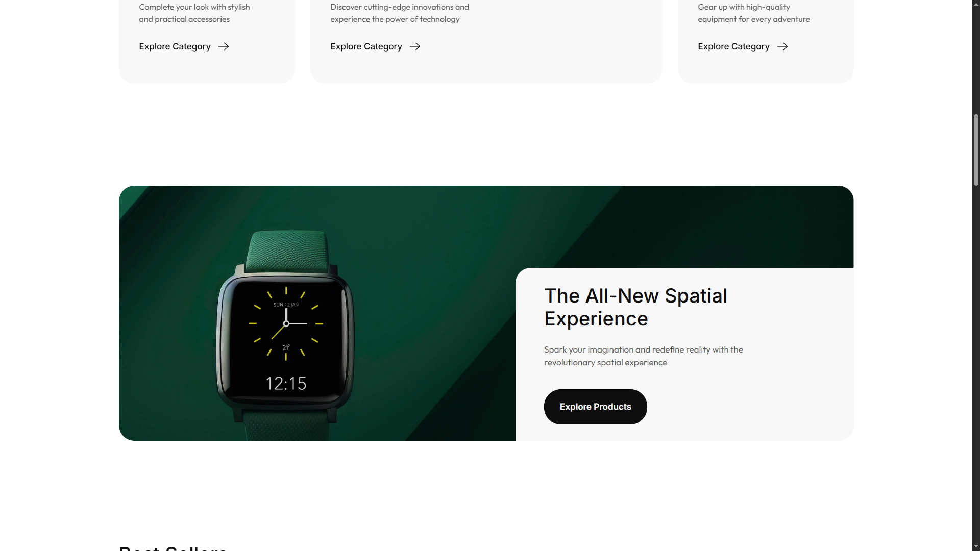This screenshot has width=980, height=551.
Task: Open Explore Category link under high-quality equipment
Action: point(733,46)
